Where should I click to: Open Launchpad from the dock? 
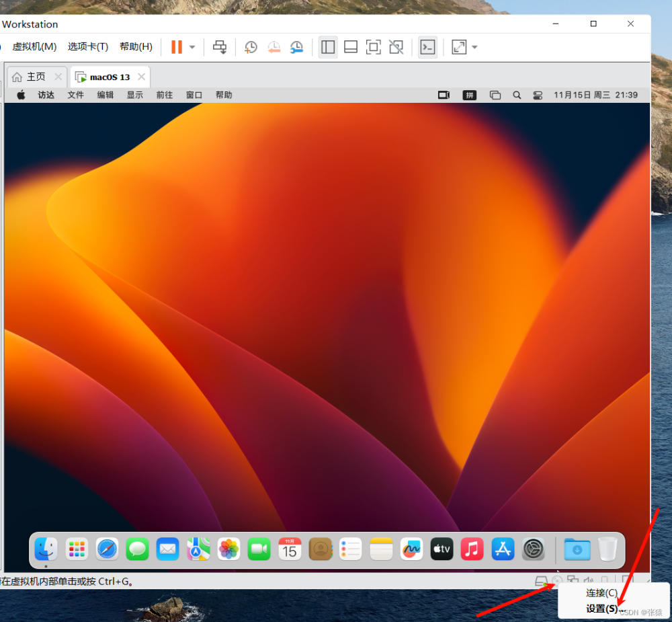tap(77, 549)
